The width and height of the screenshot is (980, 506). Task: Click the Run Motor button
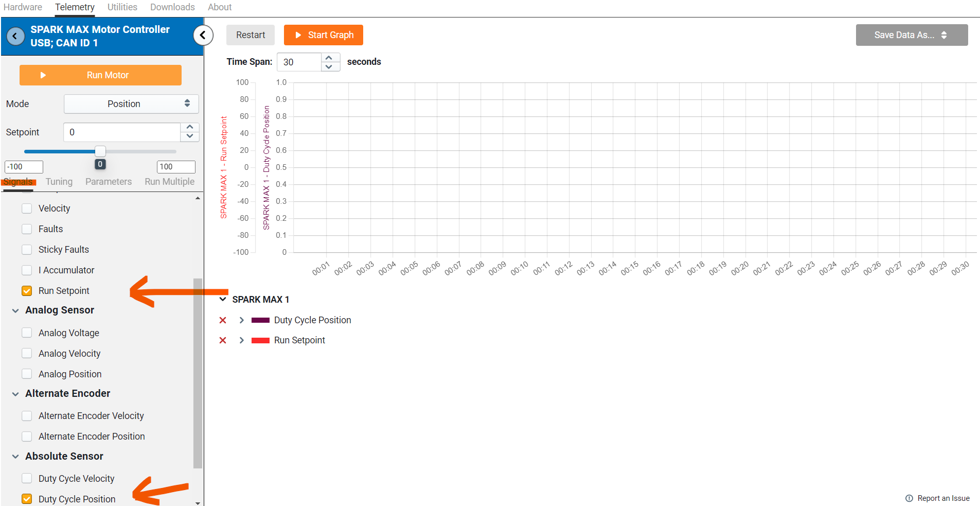tap(100, 75)
